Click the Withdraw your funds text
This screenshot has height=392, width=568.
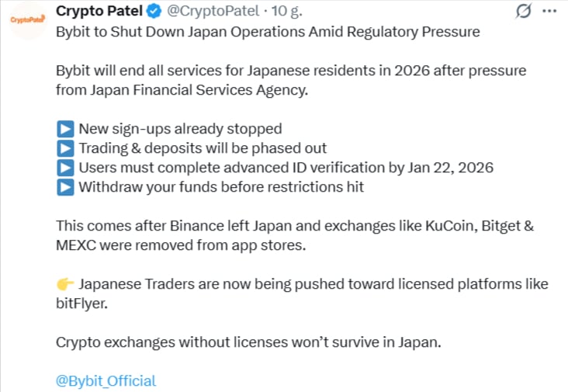[221, 186]
